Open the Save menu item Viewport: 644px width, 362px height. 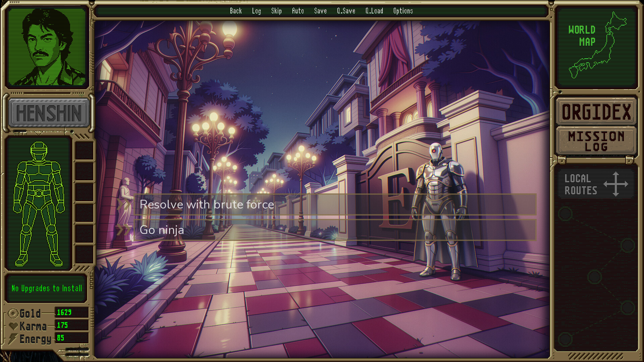pyautogui.click(x=320, y=11)
